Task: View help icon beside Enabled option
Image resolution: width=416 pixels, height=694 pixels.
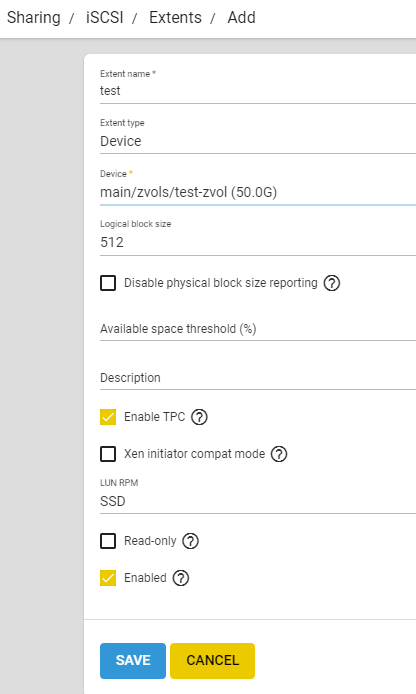Action: pyautogui.click(x=181, y=578)
